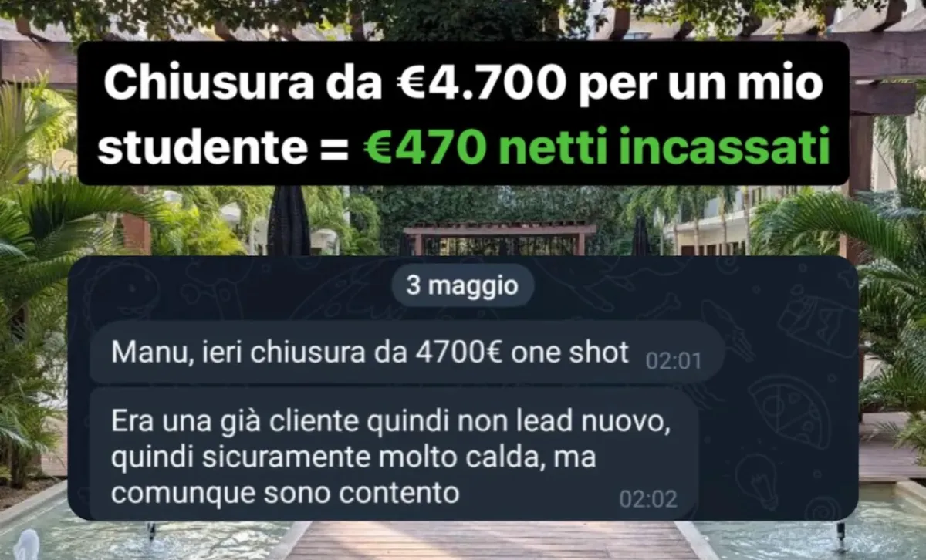The width and height of the screenshot is (926, 560).
Task: Click the red wooden pergola in background
Action: coord(500,238)
